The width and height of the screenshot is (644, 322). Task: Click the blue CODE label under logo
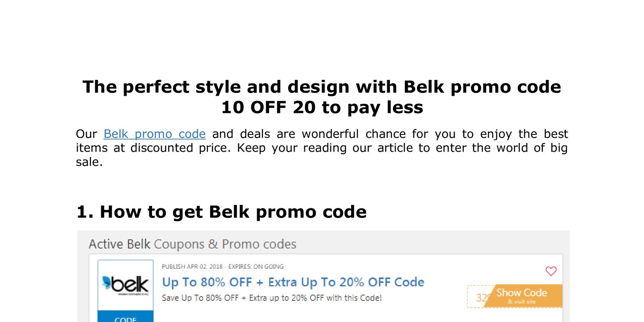click(125, 319)
